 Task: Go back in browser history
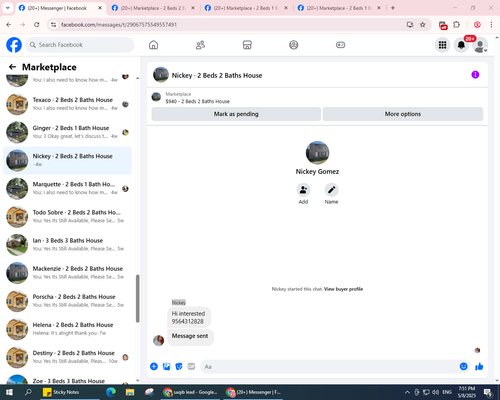point(9,24)
